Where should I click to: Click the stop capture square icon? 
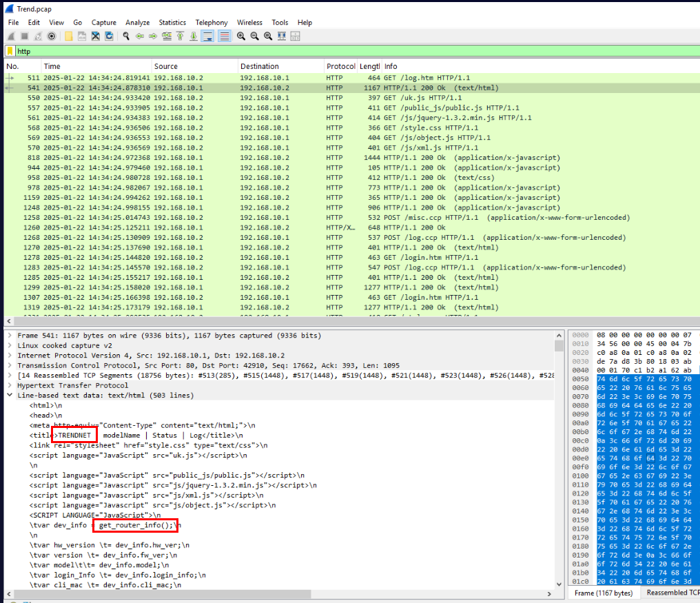click(25, 36)
